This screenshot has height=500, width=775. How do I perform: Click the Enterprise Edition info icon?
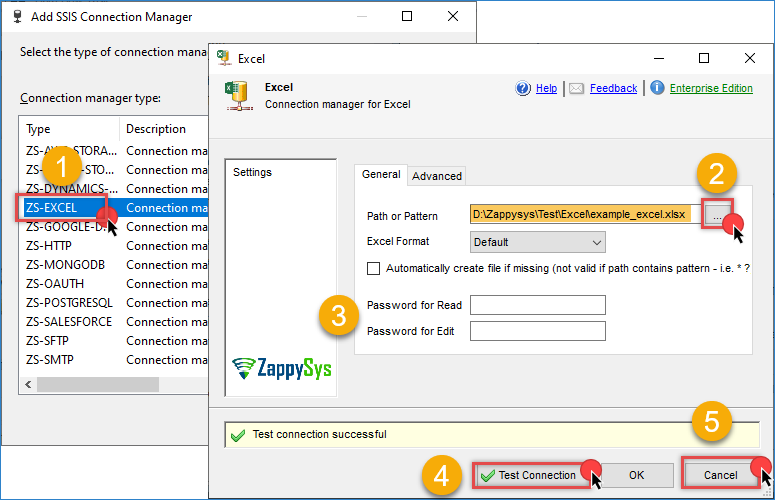(657, 88)
